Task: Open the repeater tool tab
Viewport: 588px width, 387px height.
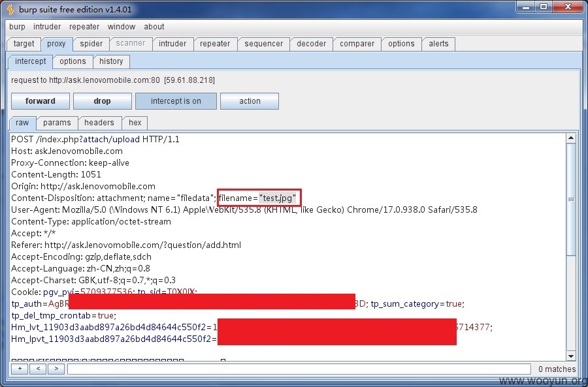Action: (215, 44)
